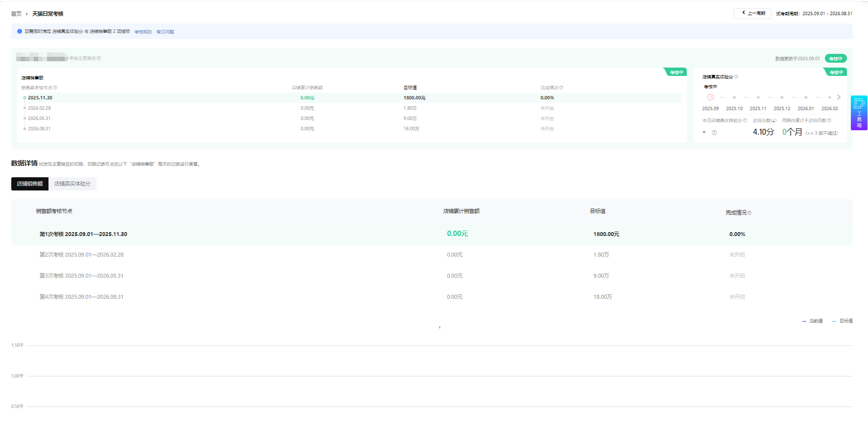This screenshot has width=868, height=426.
Task: Select the 2025.12 month dot on timeline
Action: 782,97
